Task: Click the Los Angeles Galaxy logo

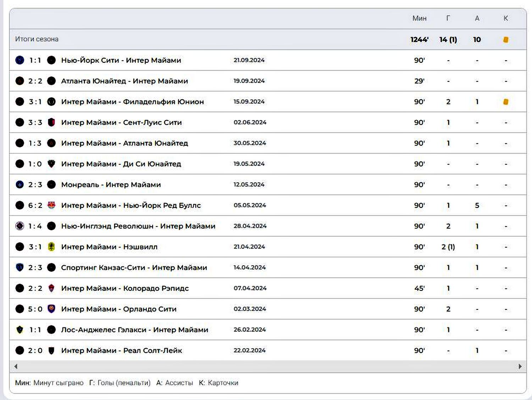Action: pyautogui.click(x=20, y=330)
